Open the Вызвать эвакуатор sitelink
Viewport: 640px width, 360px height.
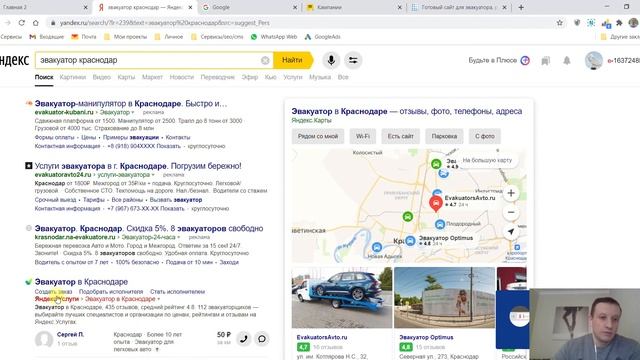pyautogui.click(x=177, y=200)
